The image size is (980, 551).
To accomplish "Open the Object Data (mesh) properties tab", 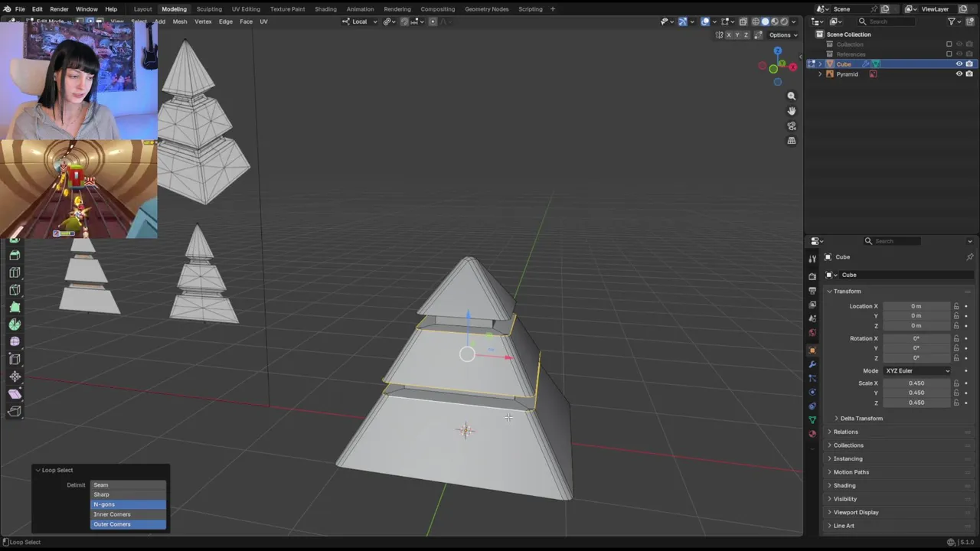I will pyautogui.click(x=812, y=419).
